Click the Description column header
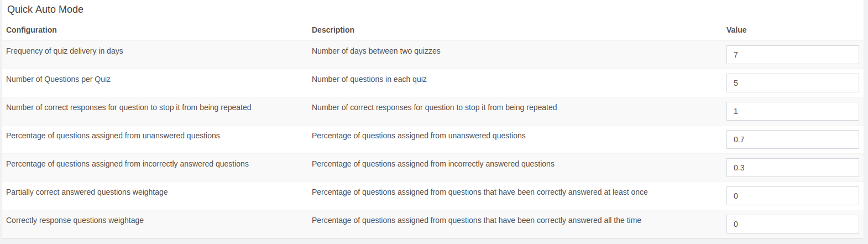 [333, 30]
